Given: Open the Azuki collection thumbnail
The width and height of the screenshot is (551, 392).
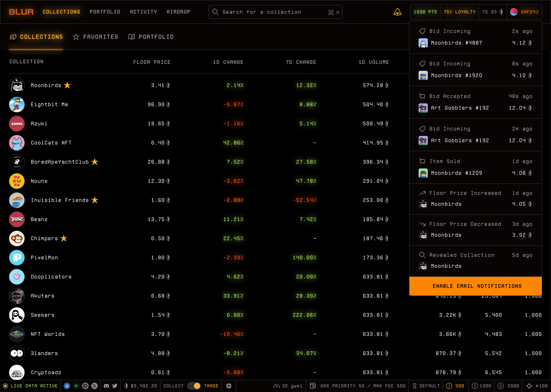Looking at the screenshot, I should click(17, 124).
